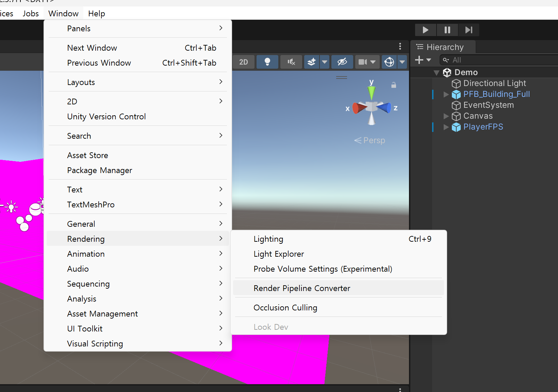Click the Pause button

(x=447, y=30)
